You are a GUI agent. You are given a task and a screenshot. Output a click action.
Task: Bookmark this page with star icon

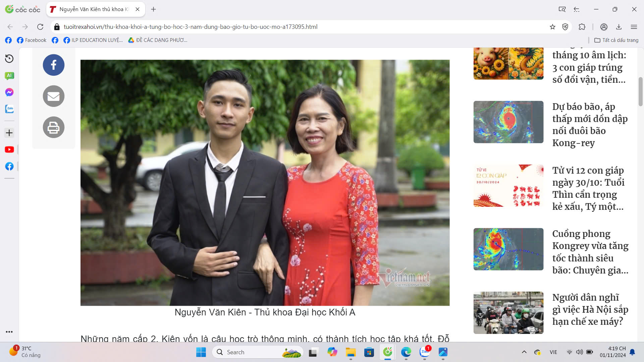tap(552, 27)
